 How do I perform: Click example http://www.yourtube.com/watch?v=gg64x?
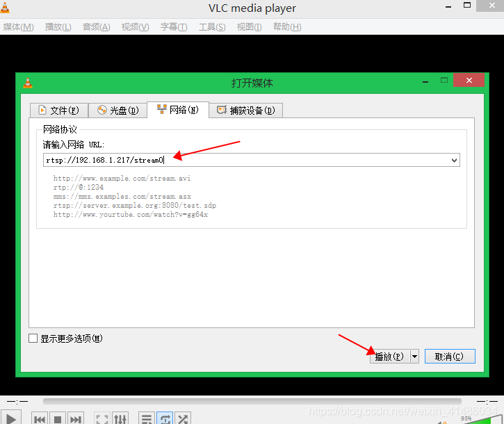[131, 214]
